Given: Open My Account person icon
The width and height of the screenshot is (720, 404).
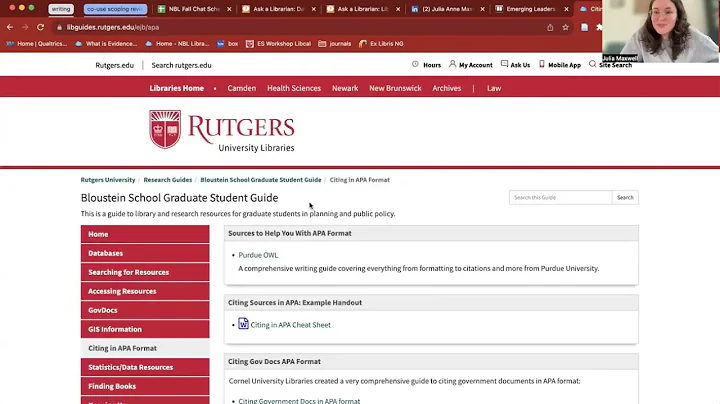Looking at the screenshot, I should 453,64.
